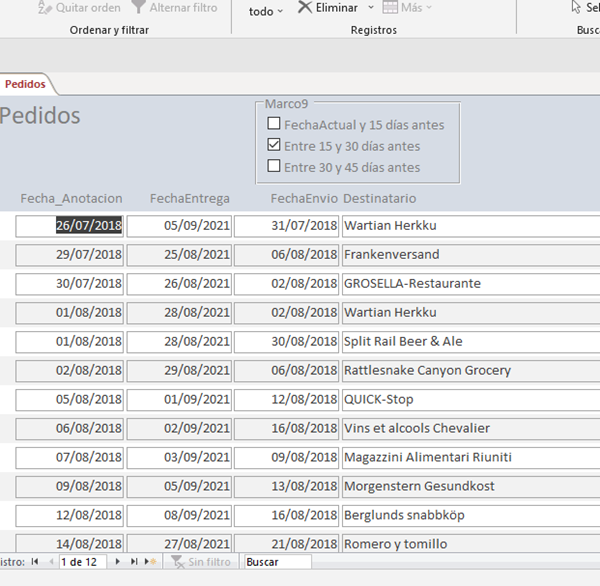Viewport: 600px width, 586px height.
Task: Click Fecha_Anotacion cell 14/08/2018
Action: (69, 544)
